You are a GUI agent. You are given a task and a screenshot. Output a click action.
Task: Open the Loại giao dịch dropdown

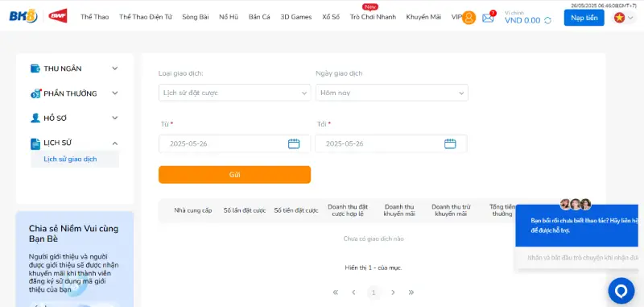[234, 93]
